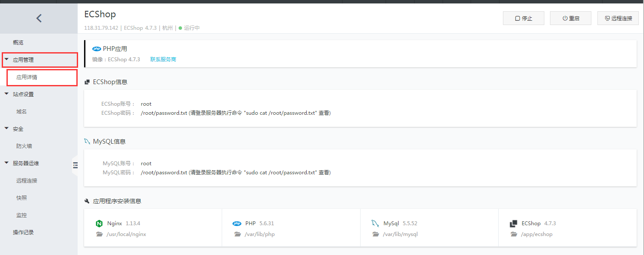
Task: Click the wrench icon by 应用程序安装信息
Action: [x=87, y=201]
